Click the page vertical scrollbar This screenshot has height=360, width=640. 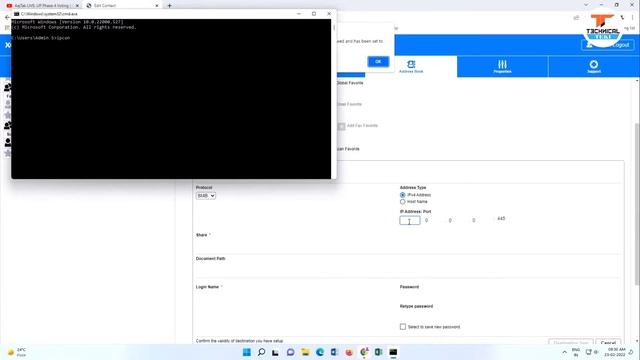[x=637, y=204]
